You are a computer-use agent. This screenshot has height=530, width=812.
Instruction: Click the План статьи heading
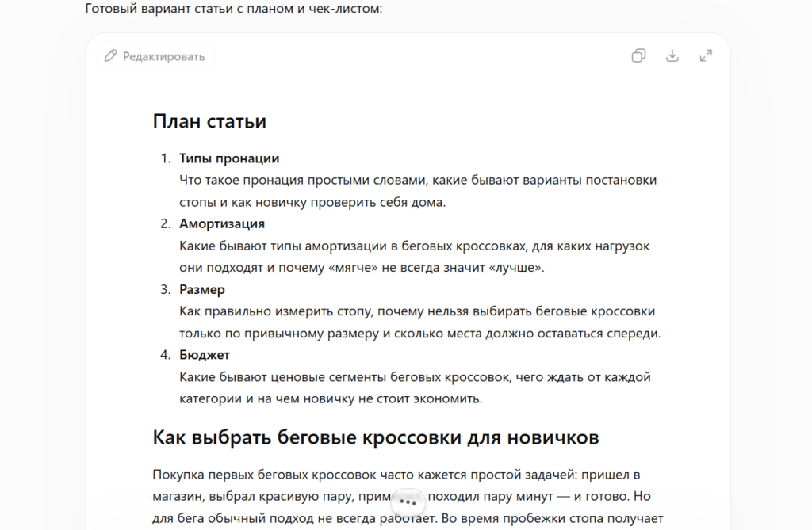click(x=209, y=121)
